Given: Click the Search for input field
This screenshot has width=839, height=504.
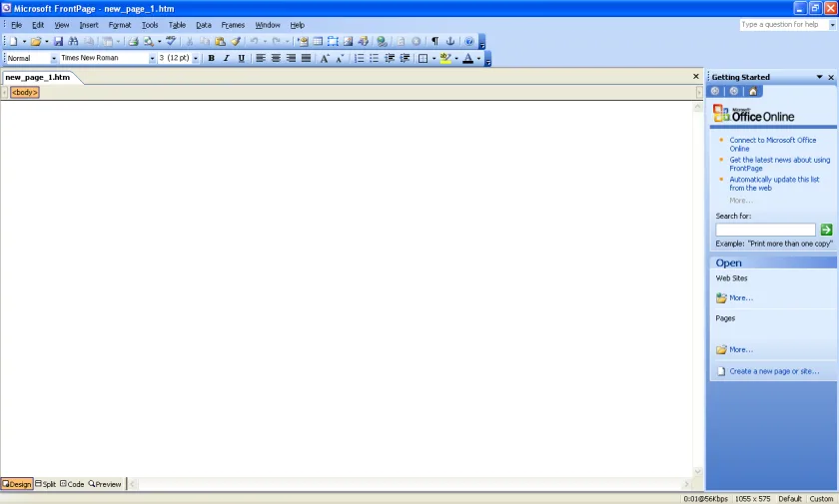Looking at the screenshot, I should 765,230.
